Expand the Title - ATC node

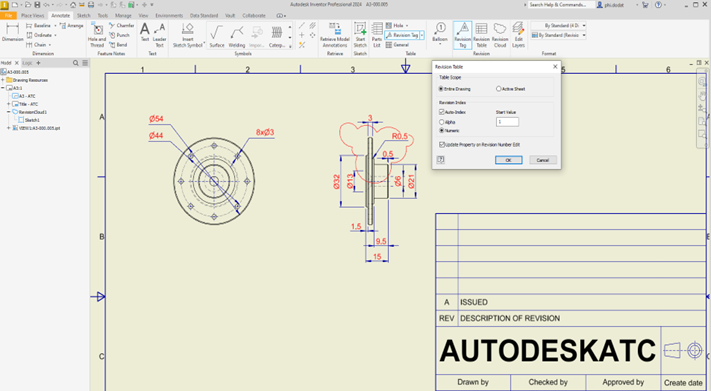coord(9,104)
